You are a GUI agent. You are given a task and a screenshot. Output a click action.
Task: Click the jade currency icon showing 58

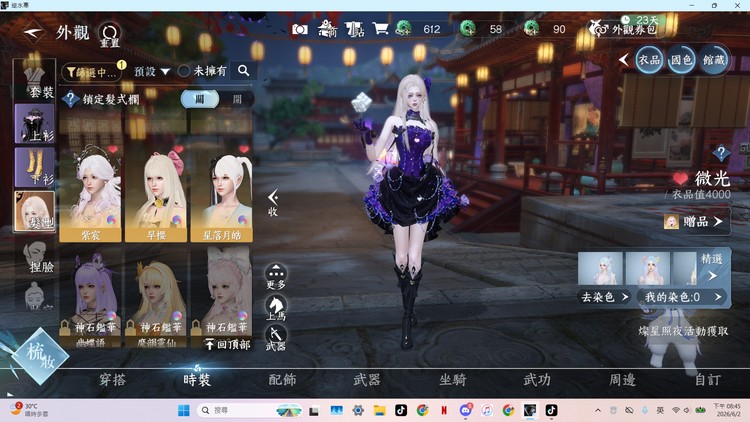pos(467,29)
